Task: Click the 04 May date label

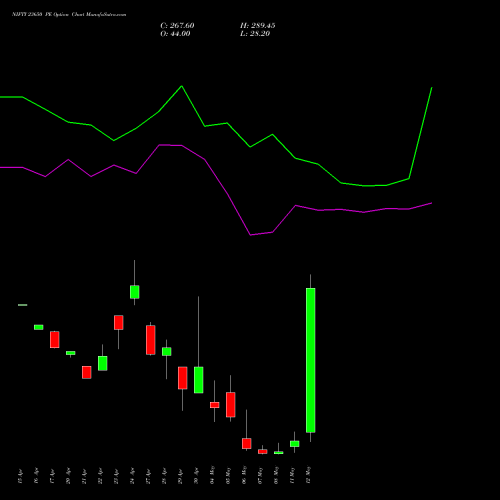Action: pos(213,475)
